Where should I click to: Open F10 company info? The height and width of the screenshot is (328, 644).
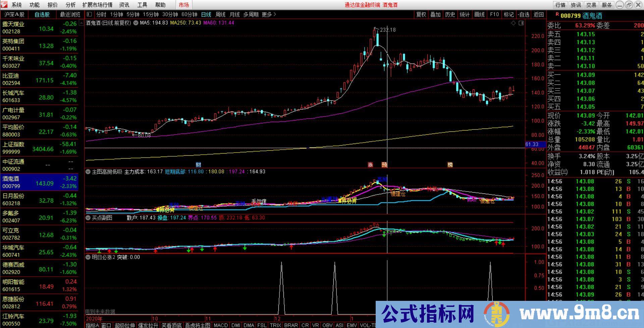(494, 14)
